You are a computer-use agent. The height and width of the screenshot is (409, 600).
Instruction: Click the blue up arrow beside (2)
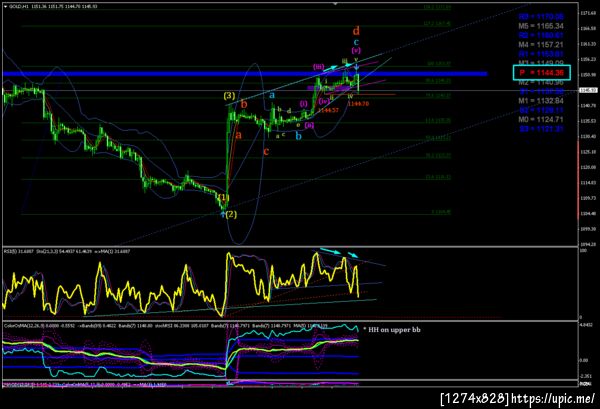(x=223, y=215)
